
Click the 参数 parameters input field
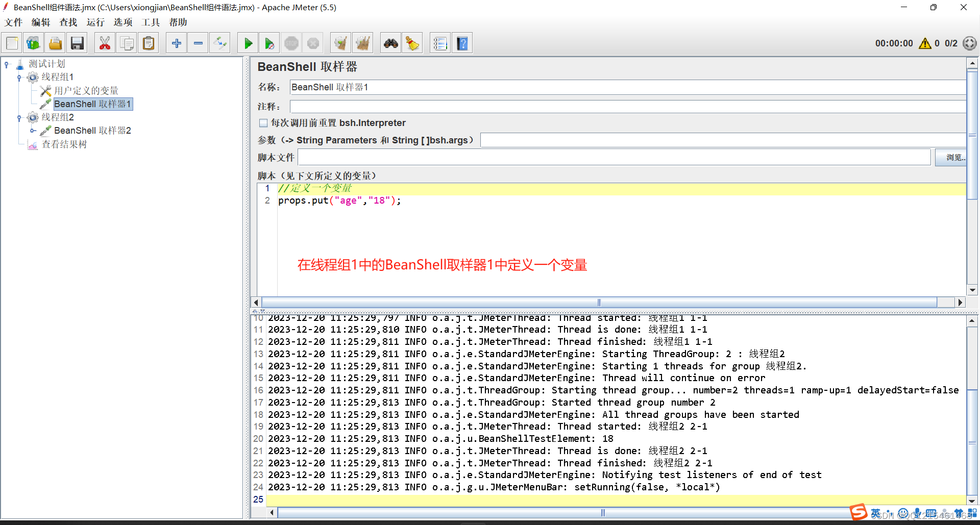tap(723, 140)
